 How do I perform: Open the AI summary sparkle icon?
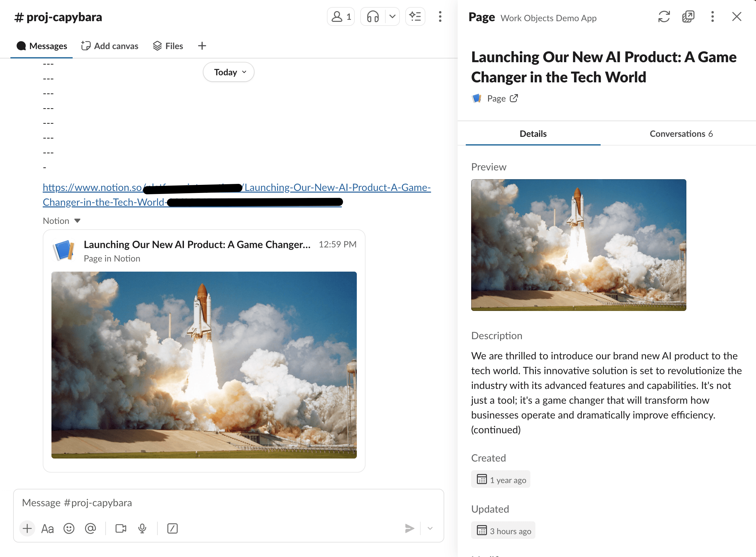[415, 16]
